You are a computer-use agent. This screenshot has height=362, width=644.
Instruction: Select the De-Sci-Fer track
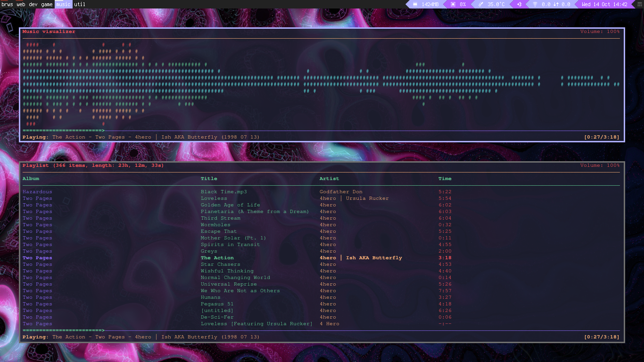(x=217, y=317)
